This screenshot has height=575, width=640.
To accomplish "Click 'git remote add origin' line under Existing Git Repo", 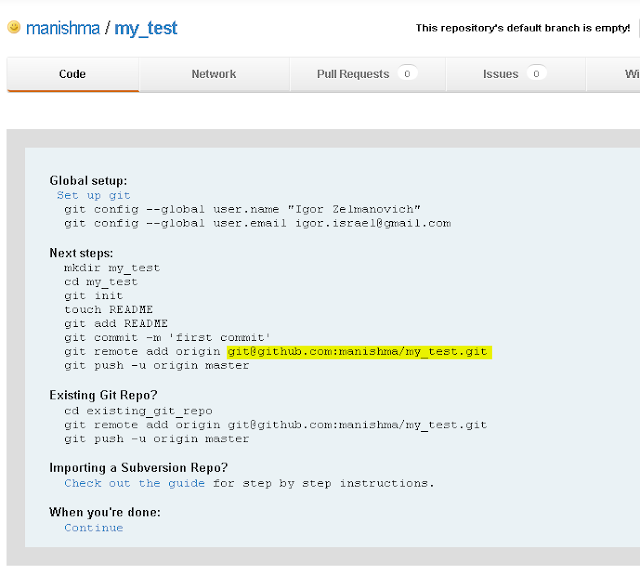I will tap(276, 425).
